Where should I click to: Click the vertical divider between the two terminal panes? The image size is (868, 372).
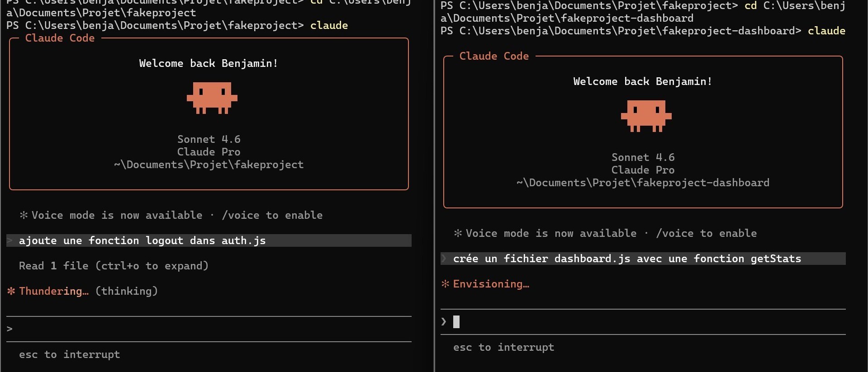point(434,186)
